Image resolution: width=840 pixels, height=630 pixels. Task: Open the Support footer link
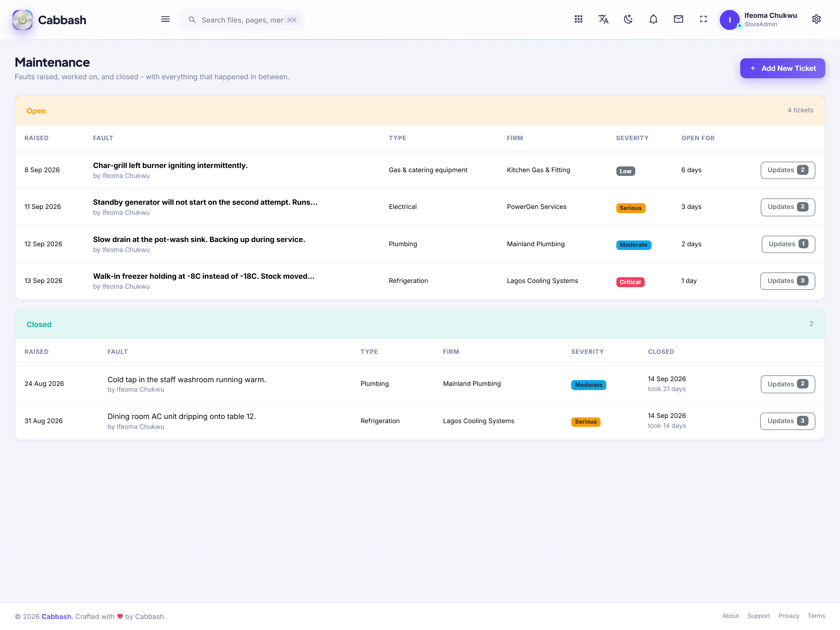click(x=758, y=616)
